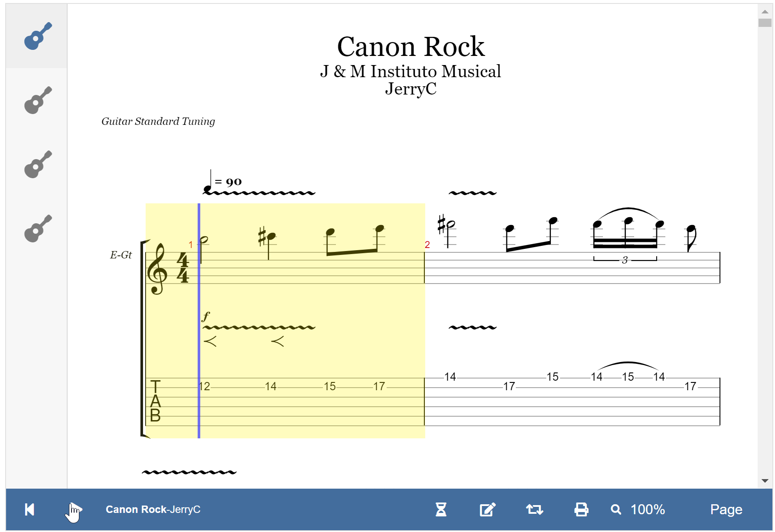
Task: Click tab fret 17 in bar 1
Action: coord(379,386)
